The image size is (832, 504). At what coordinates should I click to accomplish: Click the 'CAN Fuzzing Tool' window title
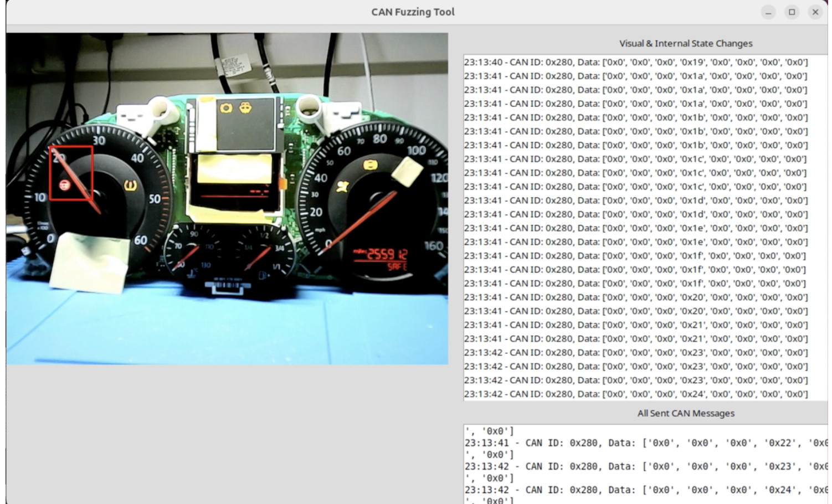tap(413, 12)
